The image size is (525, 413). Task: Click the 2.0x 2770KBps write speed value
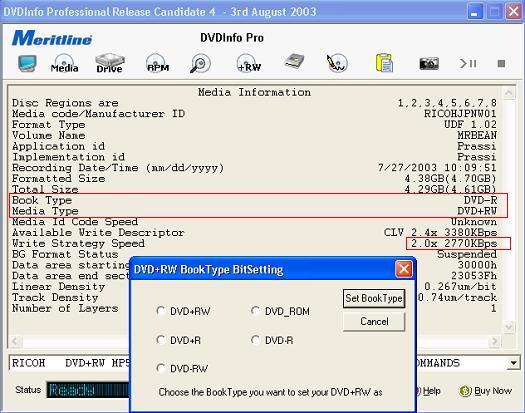(x=454, y=244)
